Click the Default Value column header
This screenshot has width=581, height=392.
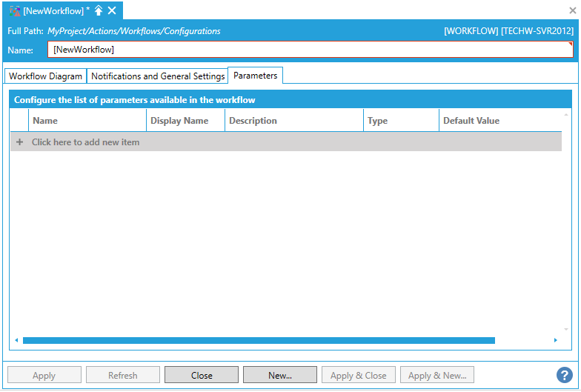click(499, 121)
